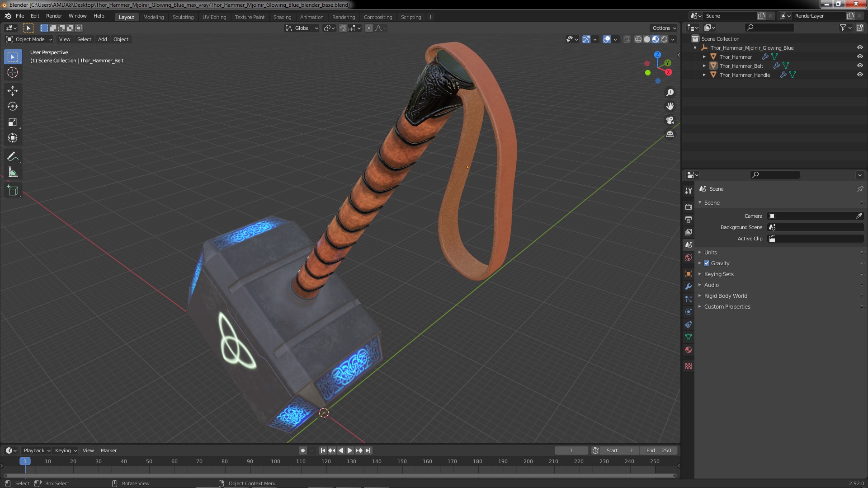Select the Annotate tool

tap(13, 157)
